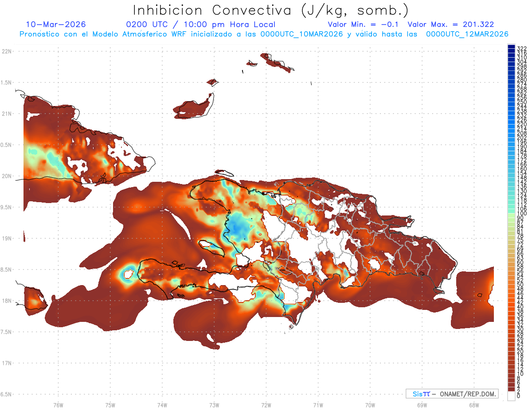Screen dimensions: 532x411
Task: Click the darkest blue swatch atop color bar
Action: [x=511, y=47]
